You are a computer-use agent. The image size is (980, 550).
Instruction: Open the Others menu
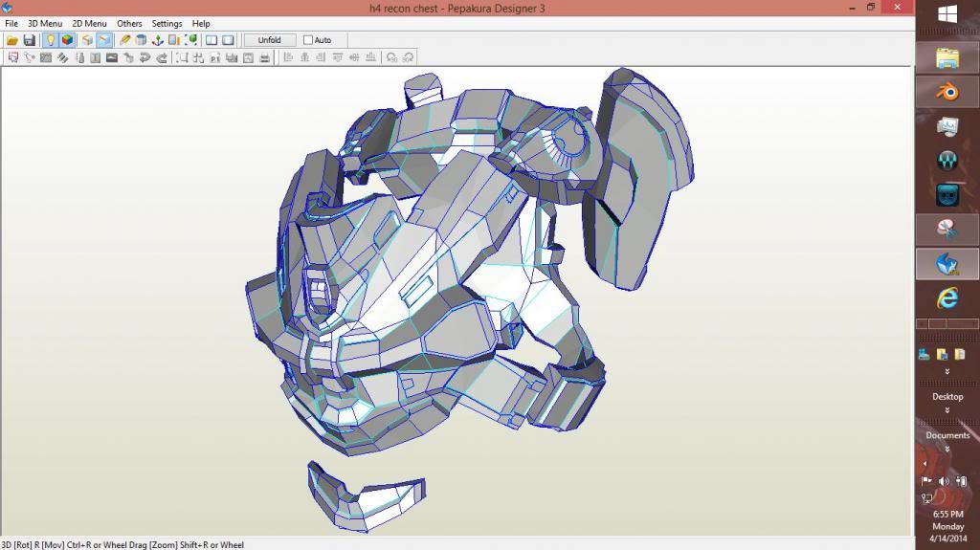click(x=129, y=24)
